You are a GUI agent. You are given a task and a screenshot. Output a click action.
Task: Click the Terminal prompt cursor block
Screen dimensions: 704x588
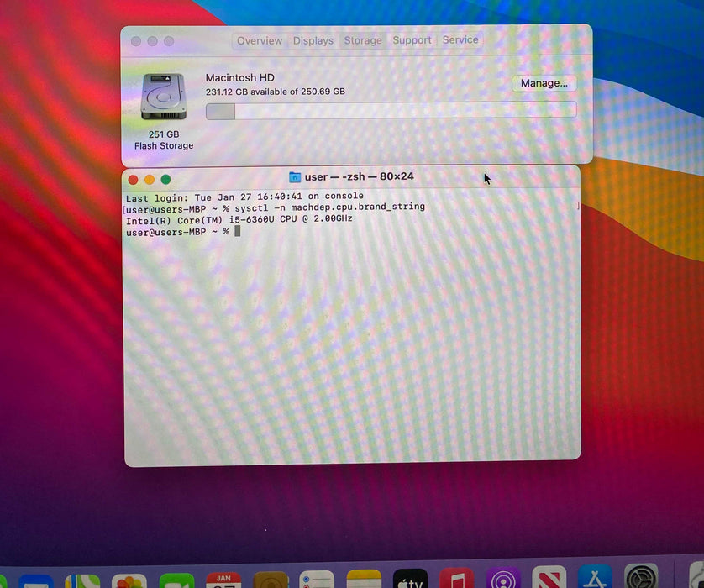[x=238, y=231]
